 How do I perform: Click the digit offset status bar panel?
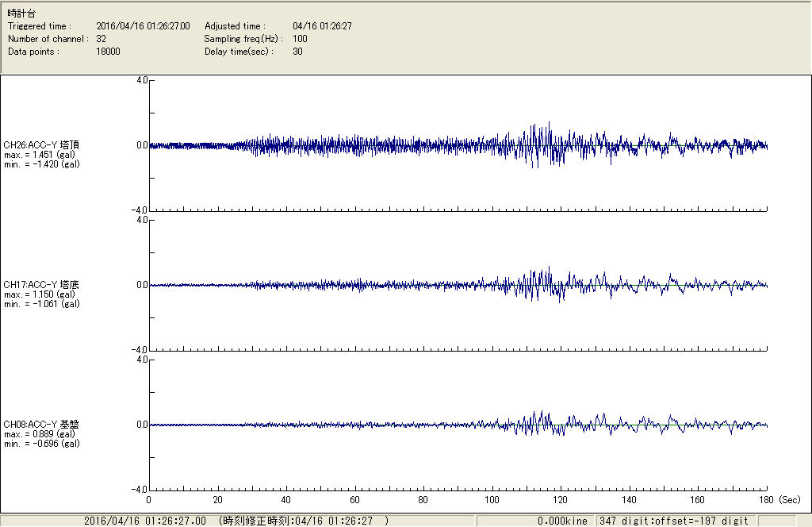tap(674, 521)
